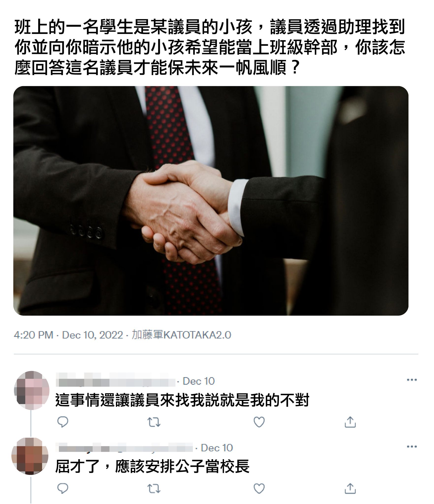
Task: Share the first comment
Action: pos(350,422)
